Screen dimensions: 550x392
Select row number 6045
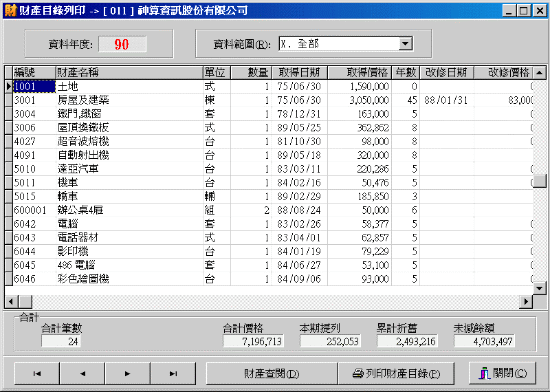pyautogui.click(x=34, y=265)
